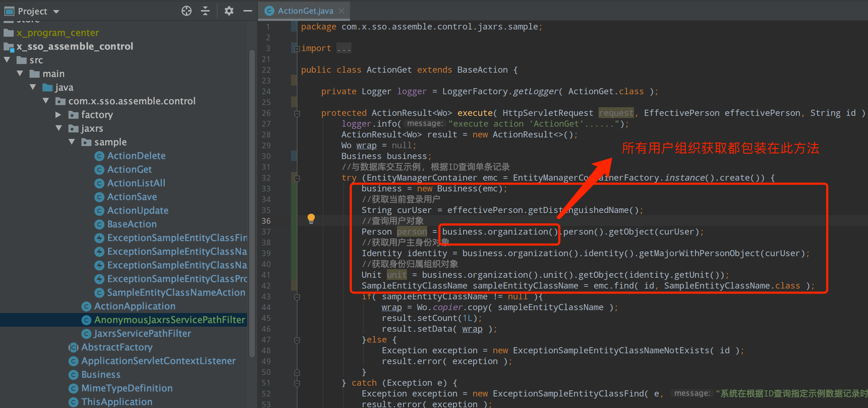
Task: Fold the else block at line 47
Action: pos(297,340)
